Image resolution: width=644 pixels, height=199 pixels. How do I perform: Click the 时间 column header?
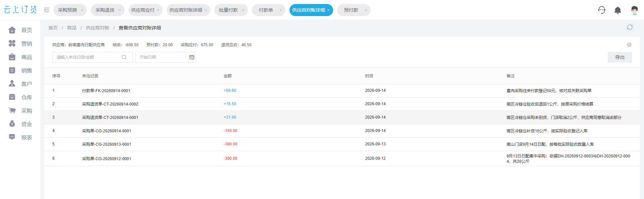369,76
